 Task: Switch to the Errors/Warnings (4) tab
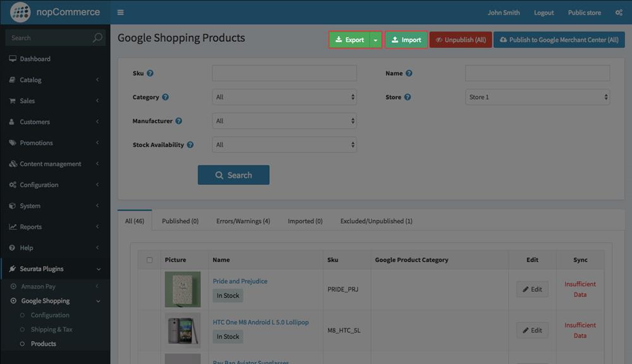pyautogui.click(x=243, y=221)
